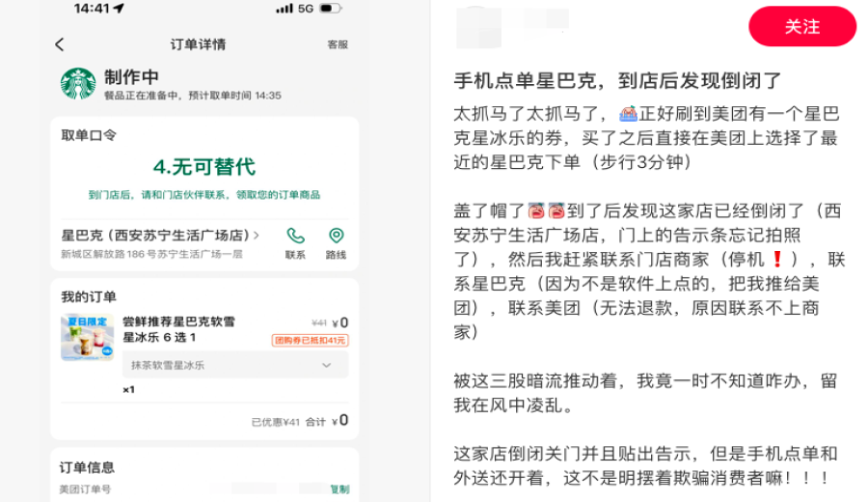Tap product name 尝鲜推荐星巴克软雪星冰乐 6 选 1
The image size is (868, 502).
point(178,329)
